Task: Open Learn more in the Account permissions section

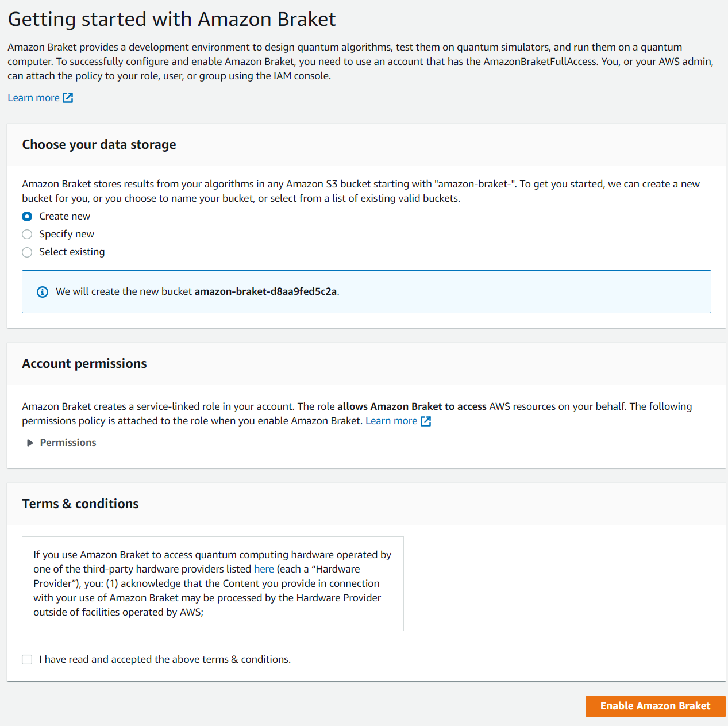Action: [391, 421]
